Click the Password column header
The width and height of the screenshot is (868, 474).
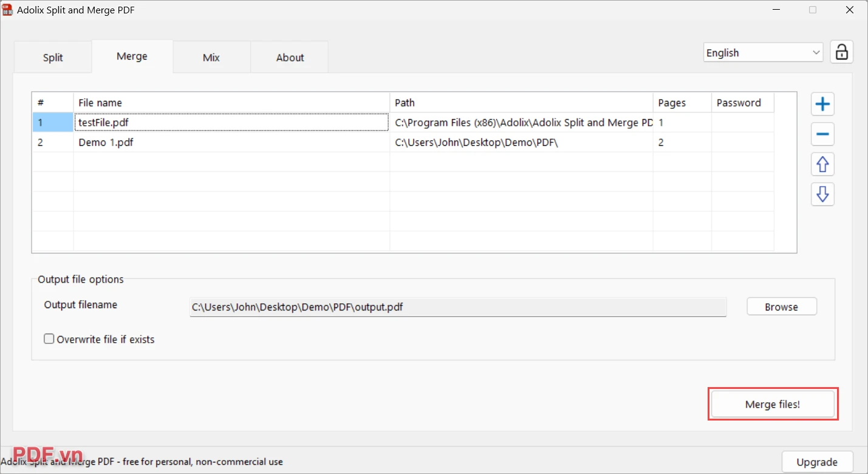(743, 103)
